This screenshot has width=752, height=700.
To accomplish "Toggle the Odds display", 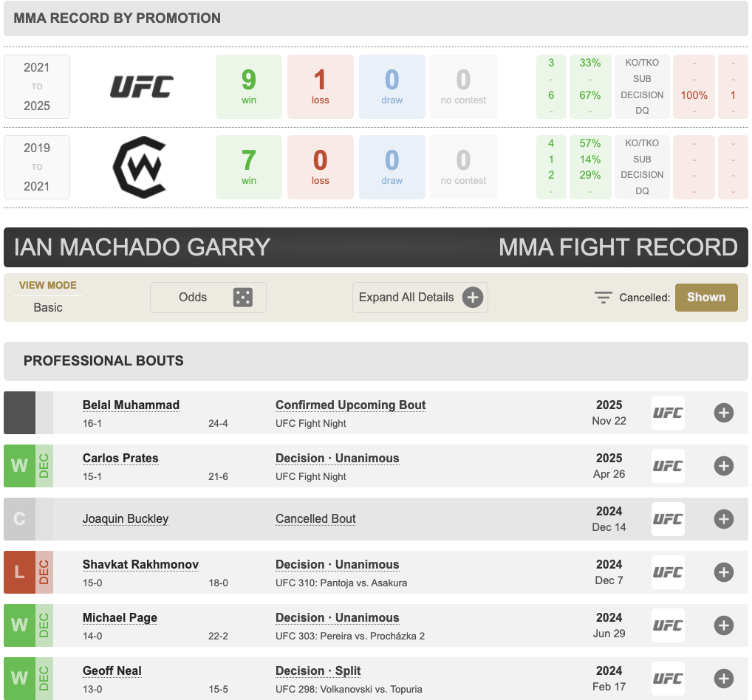I will pos(208,298).
